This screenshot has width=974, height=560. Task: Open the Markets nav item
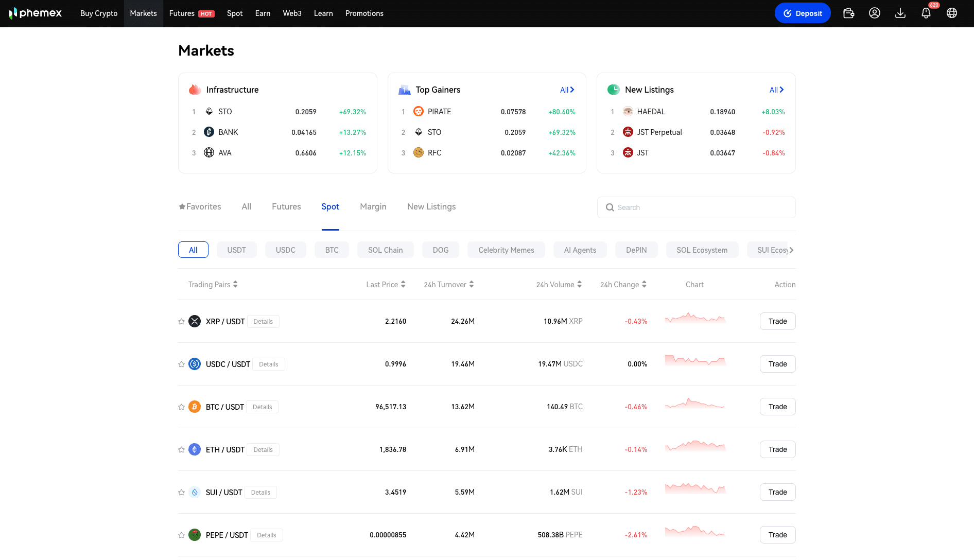(x=143, y=13)
